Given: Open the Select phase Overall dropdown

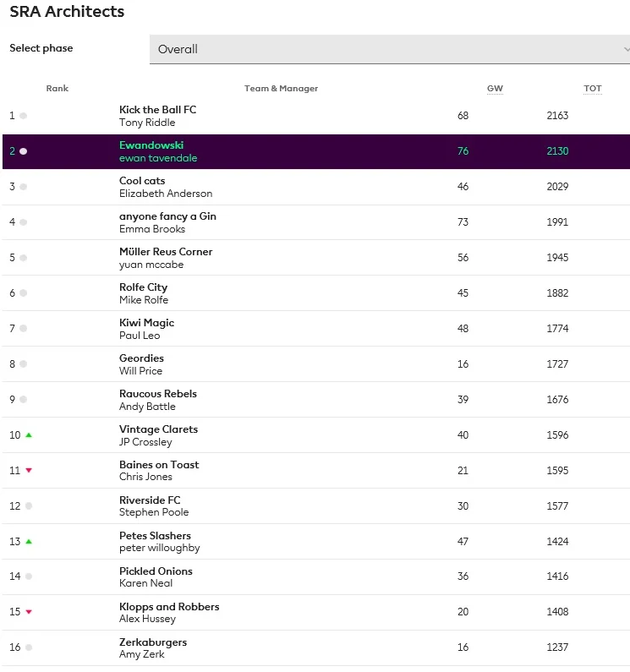Looking at the screenshot, I should (x=389, y=49).
